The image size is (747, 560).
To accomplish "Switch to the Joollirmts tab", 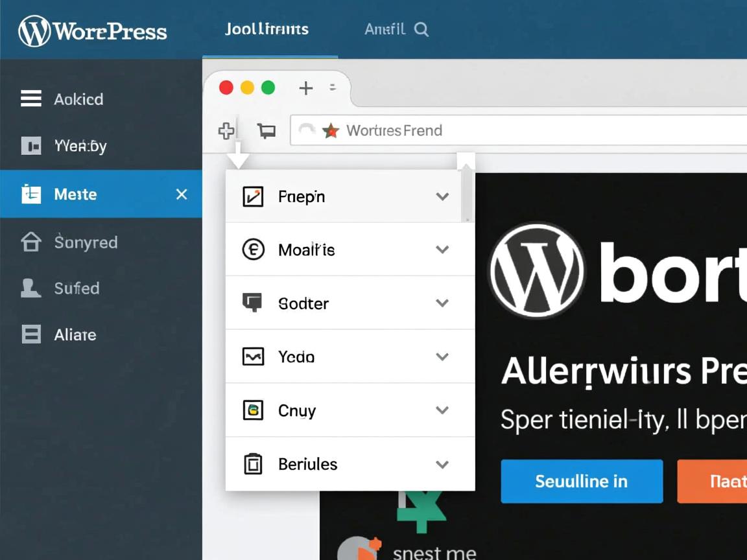I will coord(267,30).
